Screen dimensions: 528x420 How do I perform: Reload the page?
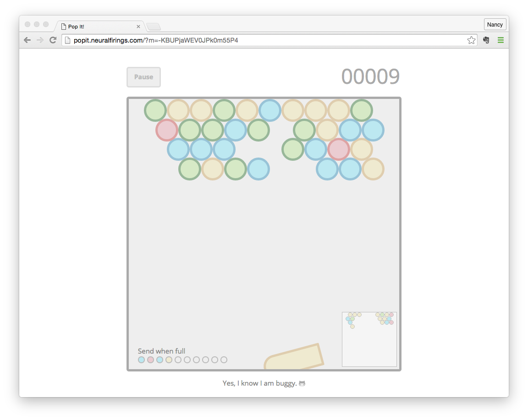53,40
